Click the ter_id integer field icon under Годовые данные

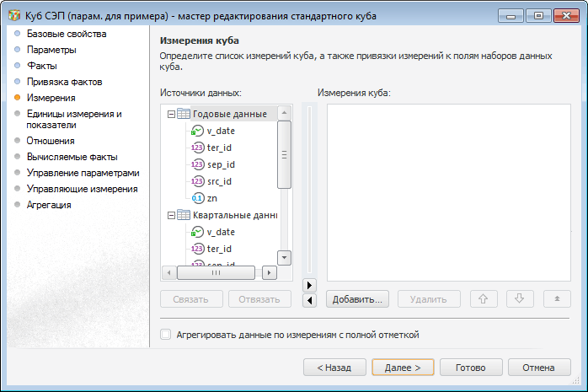pyautogui.click(x=197, y=148)
